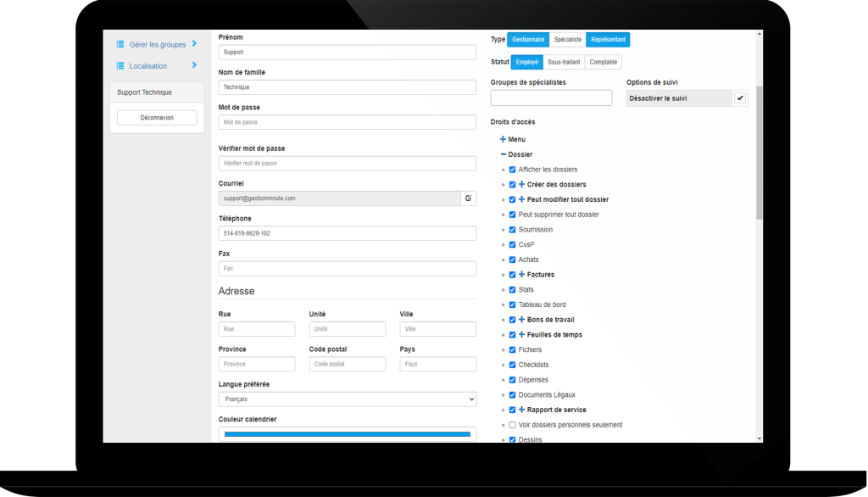This screenshot has height=497, width=868.
Task: Click the Groupes de spécialistes field
Action: [x=551, y=98]
